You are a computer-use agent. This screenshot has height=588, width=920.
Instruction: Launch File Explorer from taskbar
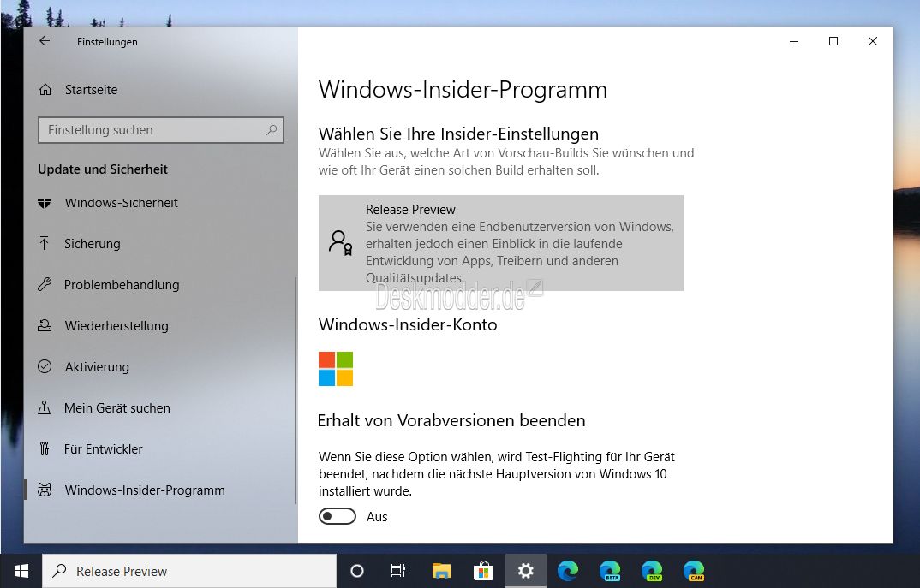click(441, 571)
